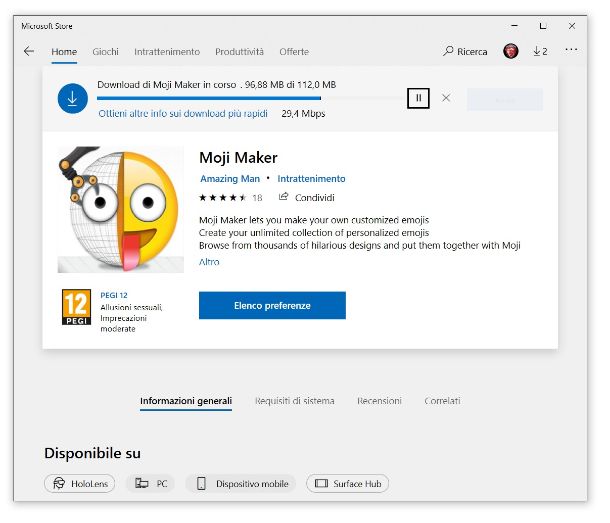Viewport: 610px width, 523px height.
Task: Click the star rating of the app
Action: [x=223, y=198]
